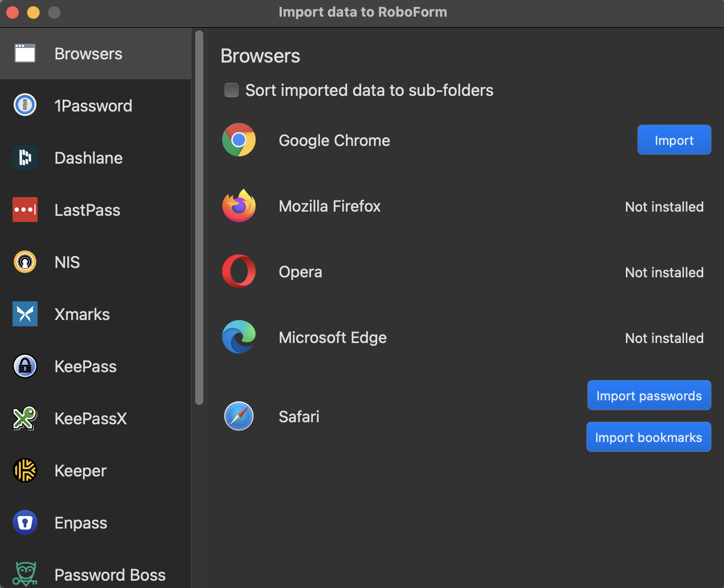Viewport: 724px width, 588px height.
Task: Click the Safari compass icon
Action: tap(239, 416)
